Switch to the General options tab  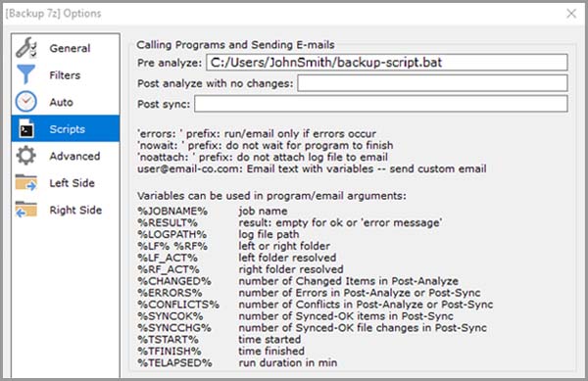pyautogui.click(x=70, y=48)
